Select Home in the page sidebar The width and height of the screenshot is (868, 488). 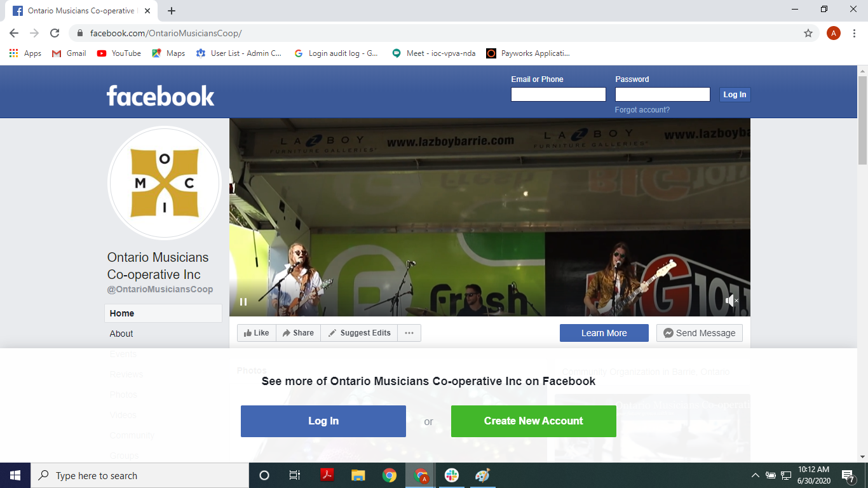[163, 313]
